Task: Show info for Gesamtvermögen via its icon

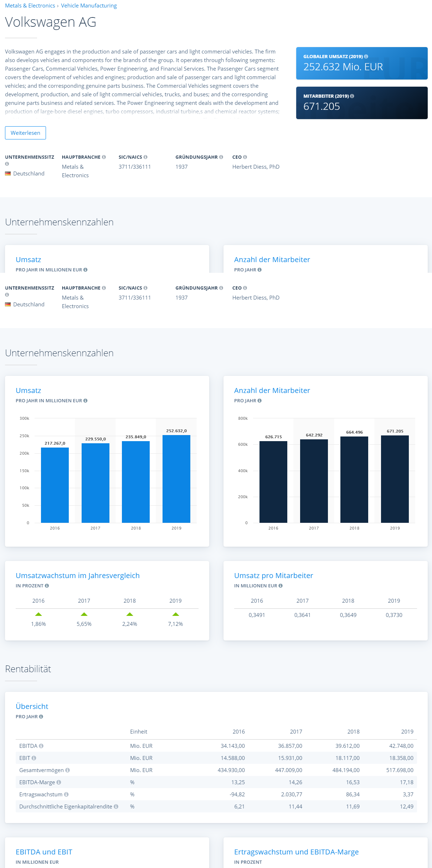Action: [x=67, y=770]
